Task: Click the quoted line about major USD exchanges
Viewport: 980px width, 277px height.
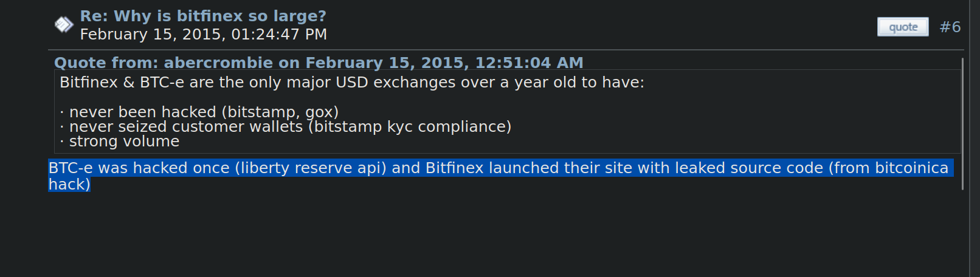Action: click(351, 83)
